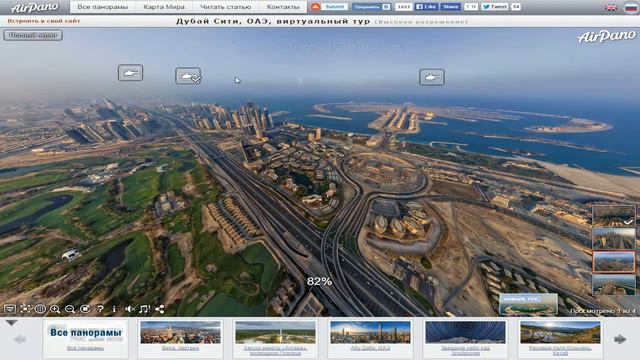Open the 'Контакты' menu tab
640x360 pixels.
[283, 7]
